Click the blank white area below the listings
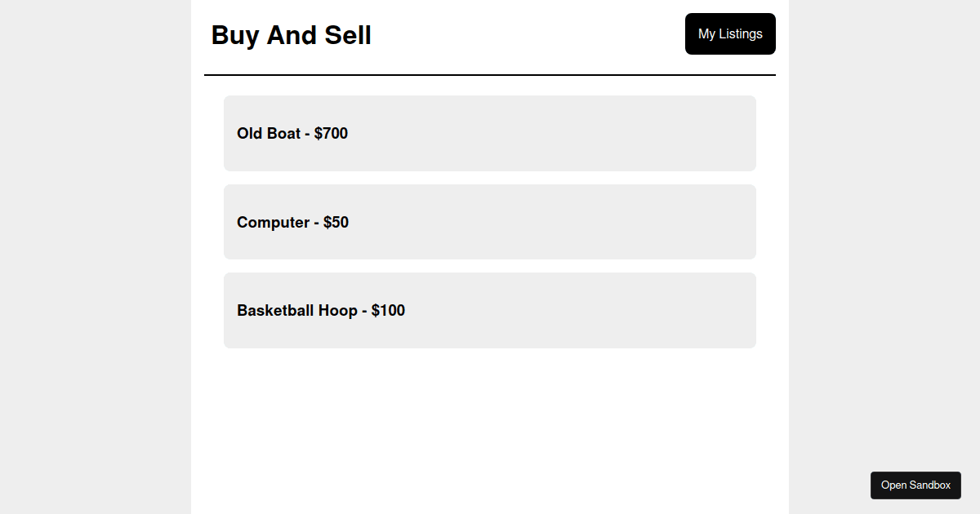This screenshot has height=514, width=980. tap(490, 432)
